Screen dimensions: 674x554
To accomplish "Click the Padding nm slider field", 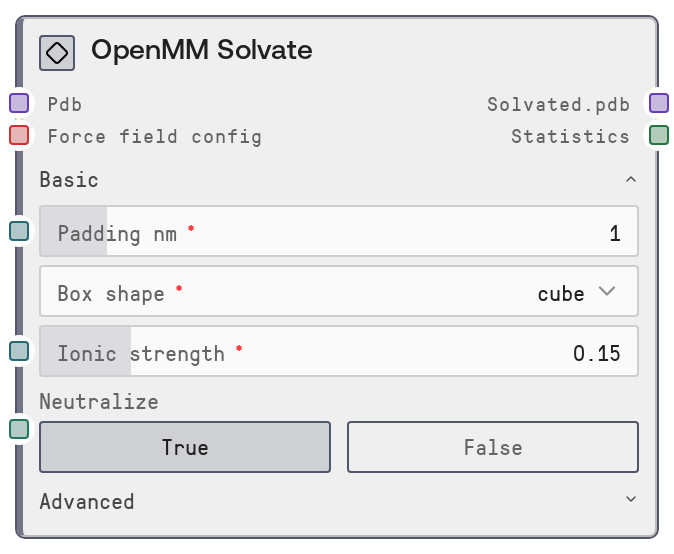I will tap(338, 234).
